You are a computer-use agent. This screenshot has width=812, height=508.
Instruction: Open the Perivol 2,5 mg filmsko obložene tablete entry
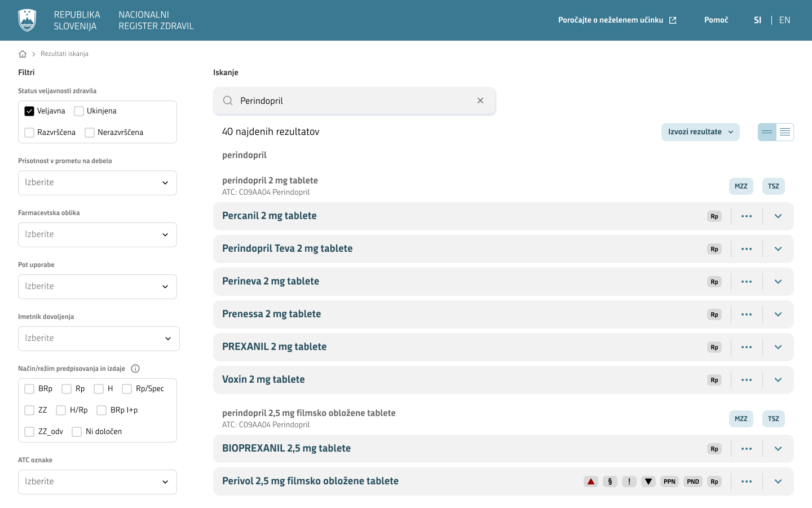tap(310, 481)
